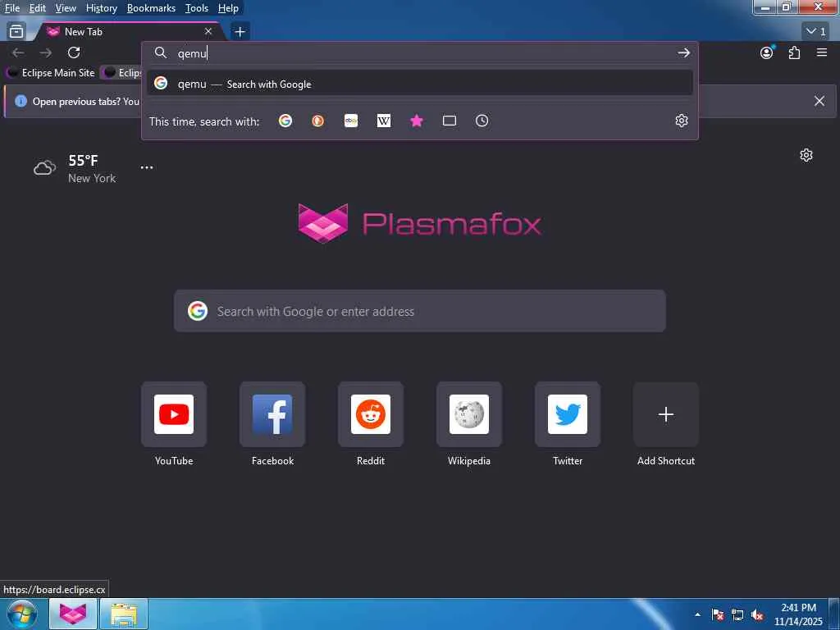Screen dimensions: 840x630
Task: Reload the current page
Action: pyautogui.click(x=74, y=52)
